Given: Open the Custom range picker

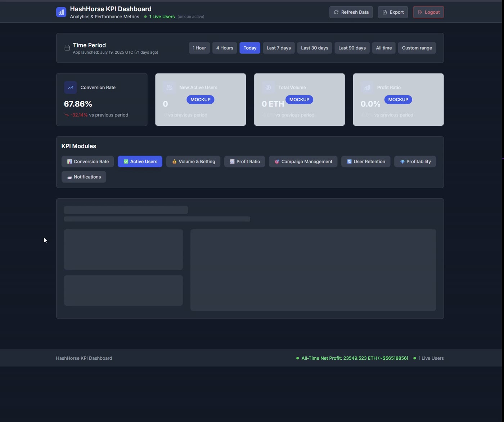Looking at the screenshot, I should (x=417, y=48).
